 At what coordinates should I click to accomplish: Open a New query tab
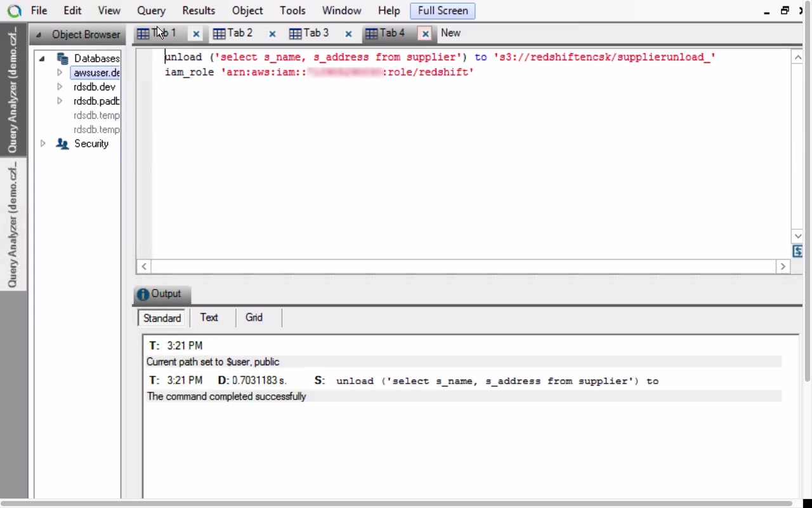click(x=450, y=33)
